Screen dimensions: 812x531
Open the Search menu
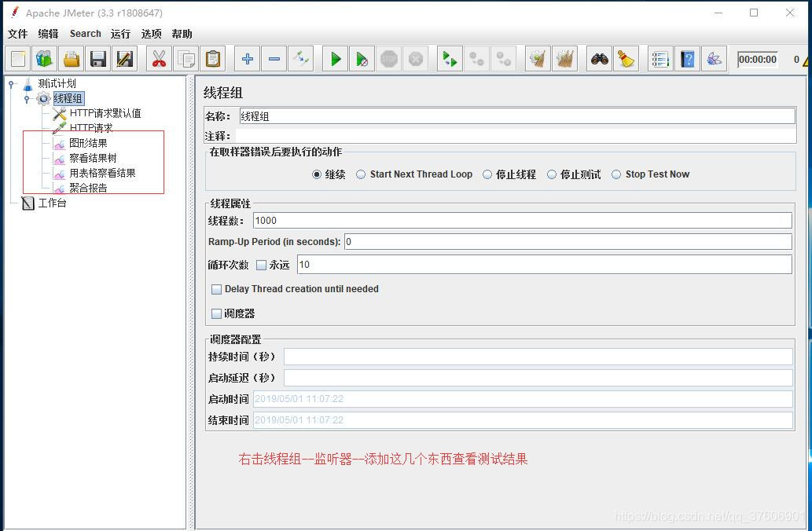tap(86, 34)
